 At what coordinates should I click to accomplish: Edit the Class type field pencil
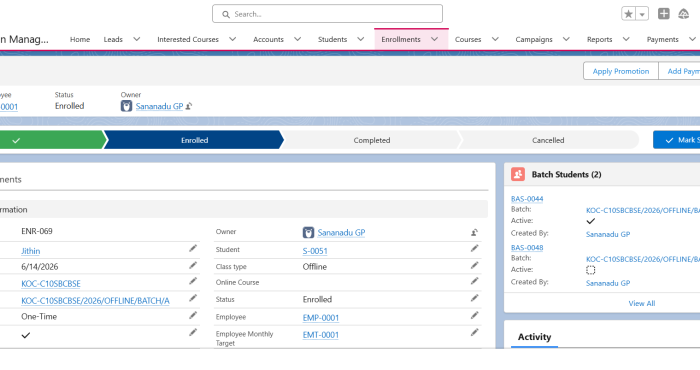[474, 266]
